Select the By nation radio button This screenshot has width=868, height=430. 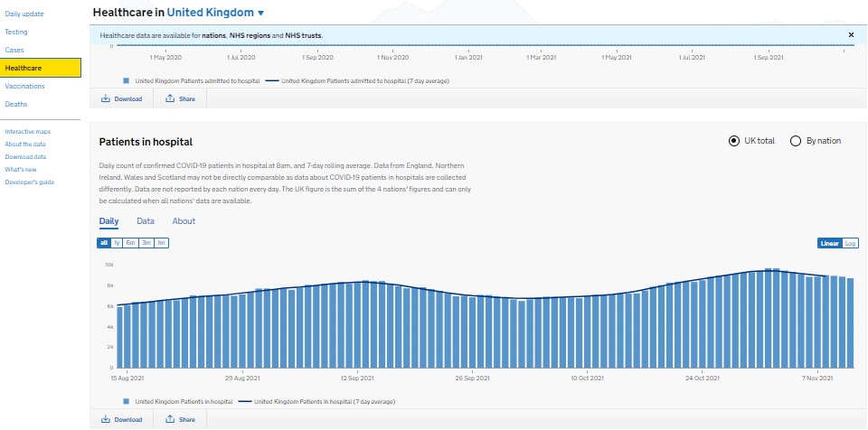[796, 141]
